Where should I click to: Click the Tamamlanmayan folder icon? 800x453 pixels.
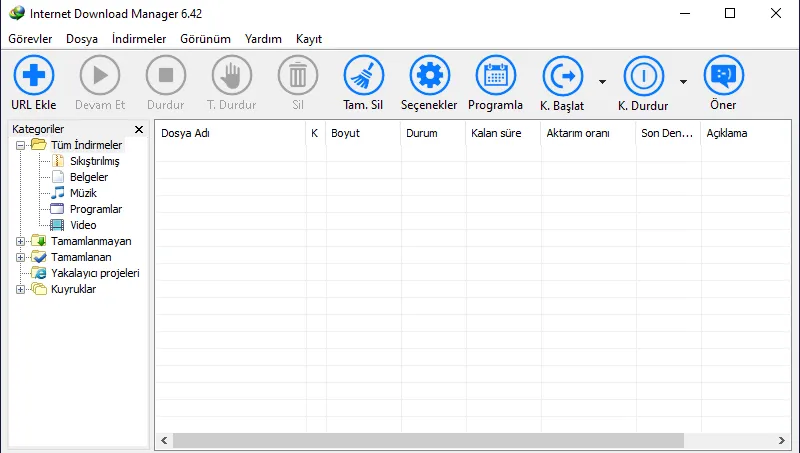[39, 241]
